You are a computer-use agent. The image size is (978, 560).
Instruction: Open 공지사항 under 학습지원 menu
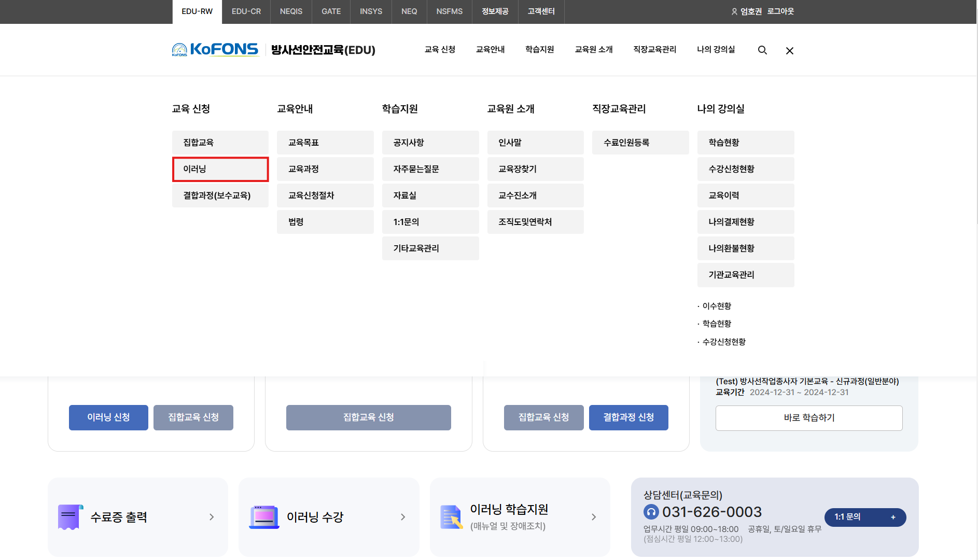(x=430, y=143)
